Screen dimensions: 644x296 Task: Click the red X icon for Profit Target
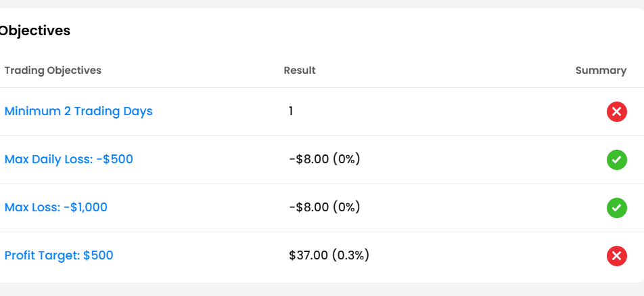pyautogui.click(x=616, y=256)
